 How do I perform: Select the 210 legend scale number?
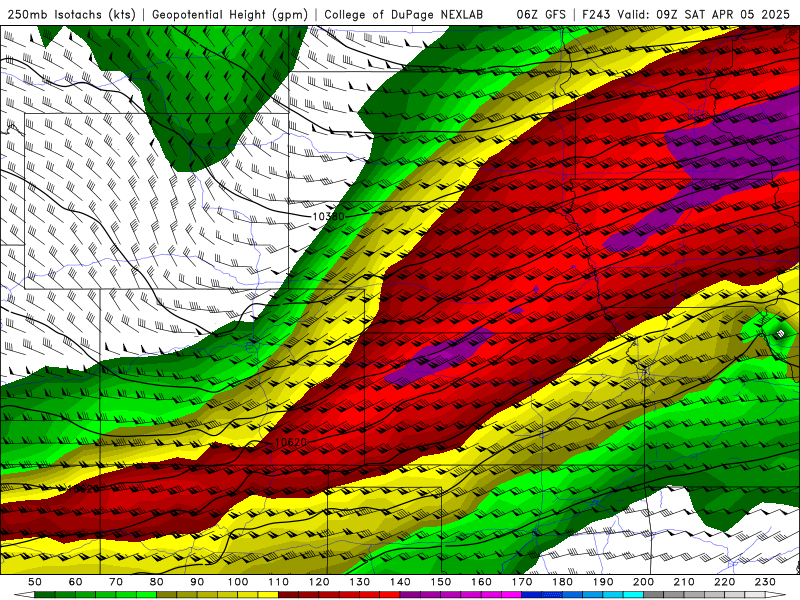pyautogui.click(x=685, y=582)
